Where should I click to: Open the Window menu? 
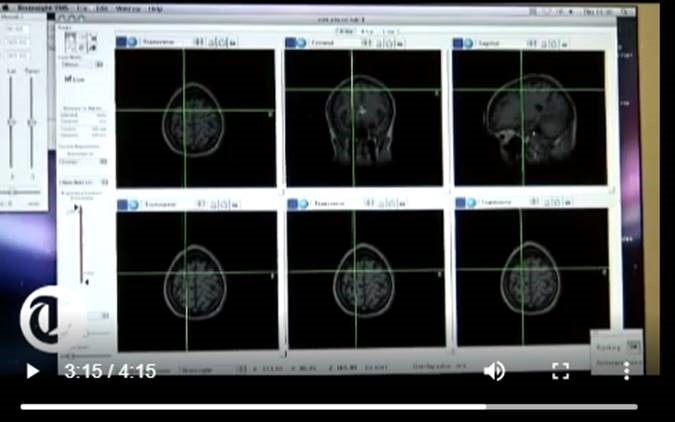(x=127, y=8)
